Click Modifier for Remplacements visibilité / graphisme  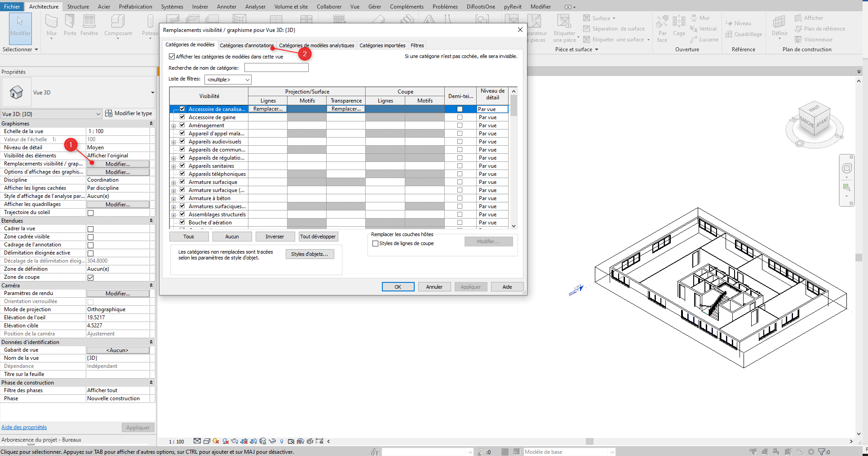pos(118,164)
